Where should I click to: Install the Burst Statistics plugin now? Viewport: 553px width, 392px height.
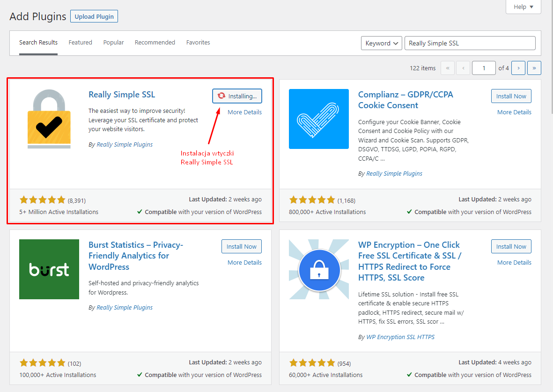tap(242, 246)
